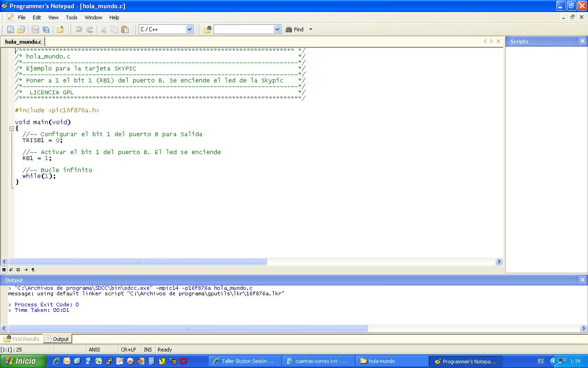Screen dimensions: 588x368
Task: Click the Undo arrow icon
Action: [79, 29]
